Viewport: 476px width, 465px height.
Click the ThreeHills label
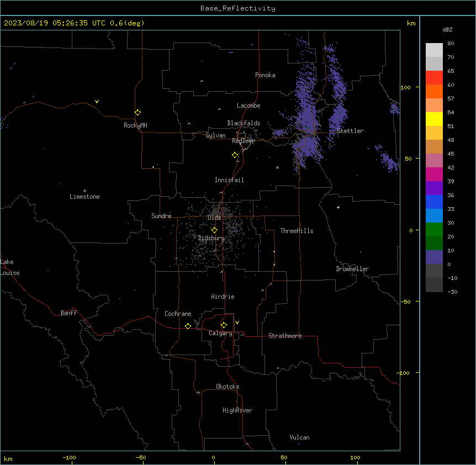(x=297, y=231)
